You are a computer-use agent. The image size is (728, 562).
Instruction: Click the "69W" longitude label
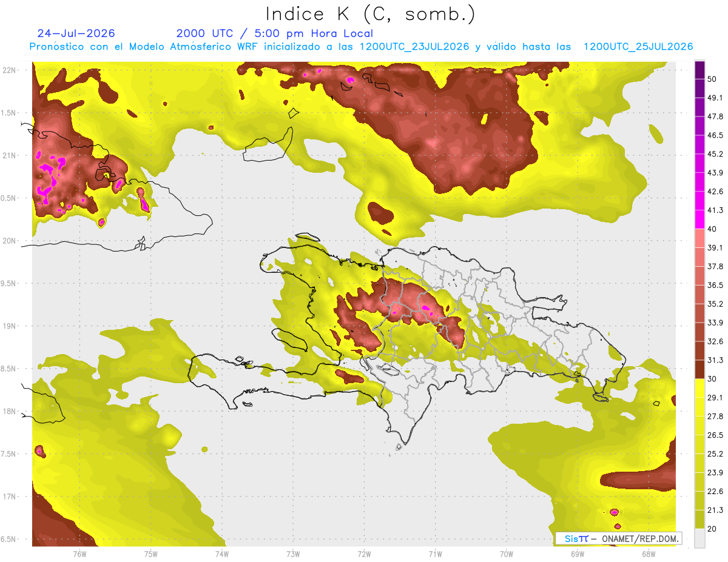[x=578, y=554]
